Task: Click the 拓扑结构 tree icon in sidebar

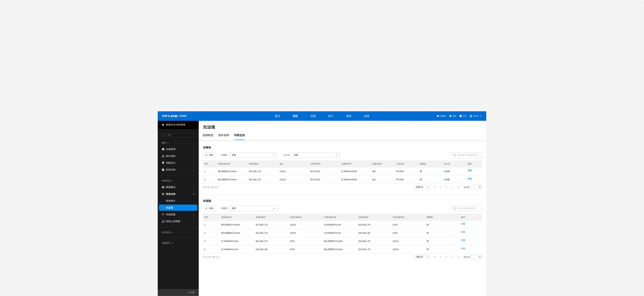Action: (163, 156)
